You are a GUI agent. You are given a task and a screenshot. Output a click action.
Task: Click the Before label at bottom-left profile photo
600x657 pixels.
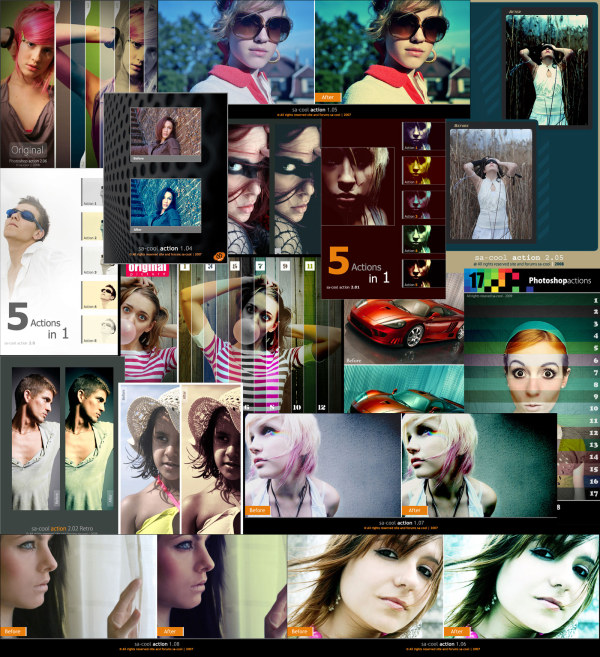(x=14, y=631)
